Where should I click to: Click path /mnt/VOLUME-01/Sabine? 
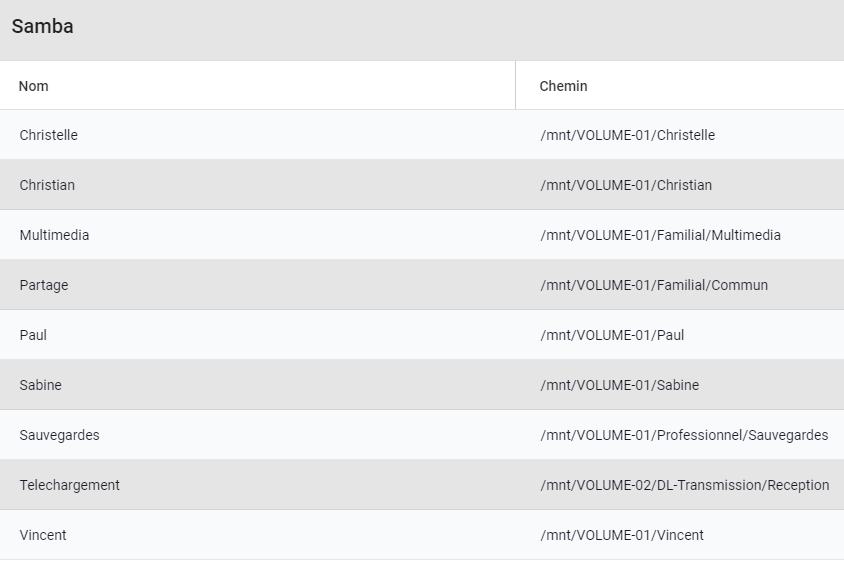pos(620,385)
